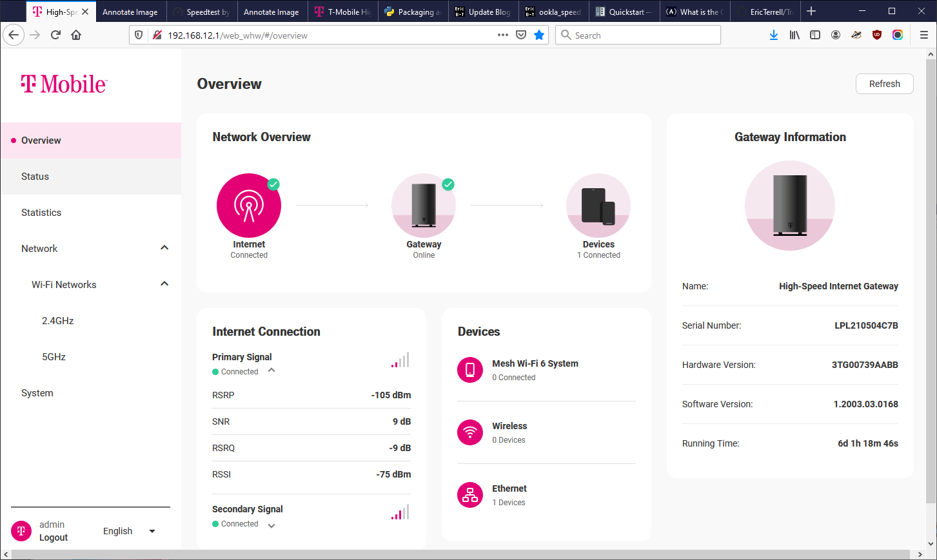The image size is (937, 560).
Task: Switch to the Speedtest browser tab
Action: pos(202,12)
